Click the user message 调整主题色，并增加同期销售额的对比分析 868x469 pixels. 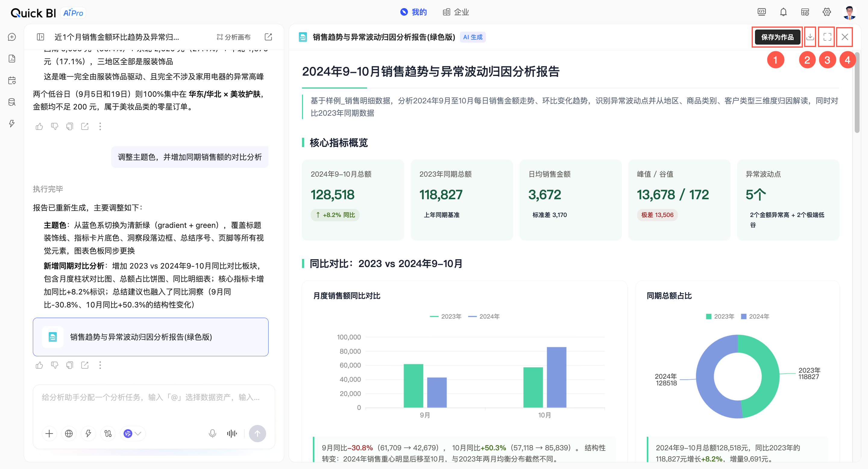click(x=190, y=157)
